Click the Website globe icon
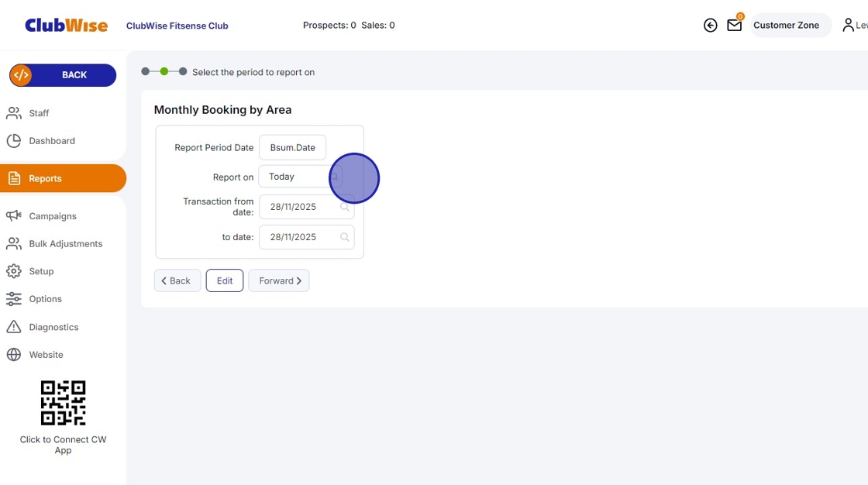Image resolution: width=868 pixels, height=485 pixels. [x=14, y=354]
